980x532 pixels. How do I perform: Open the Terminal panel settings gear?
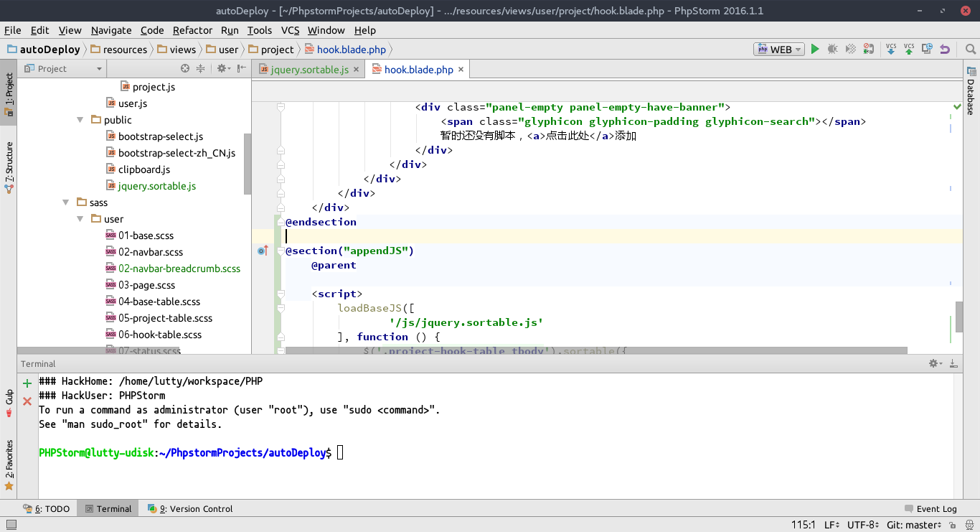pos(933,363)
